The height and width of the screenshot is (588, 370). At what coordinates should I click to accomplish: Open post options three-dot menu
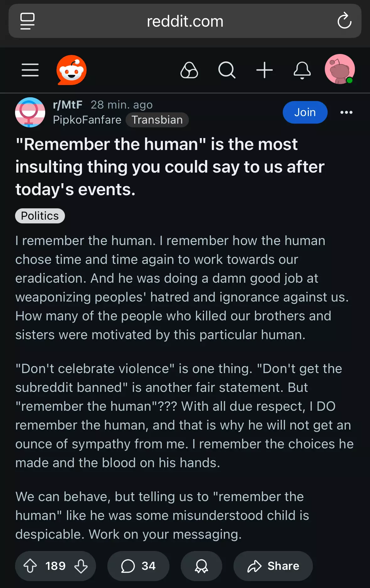click(346, 112)
